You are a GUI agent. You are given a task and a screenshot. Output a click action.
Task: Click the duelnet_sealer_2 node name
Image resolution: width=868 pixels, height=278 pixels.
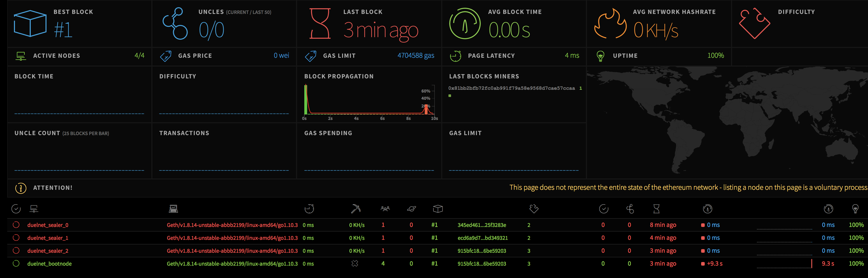point(48,251)
